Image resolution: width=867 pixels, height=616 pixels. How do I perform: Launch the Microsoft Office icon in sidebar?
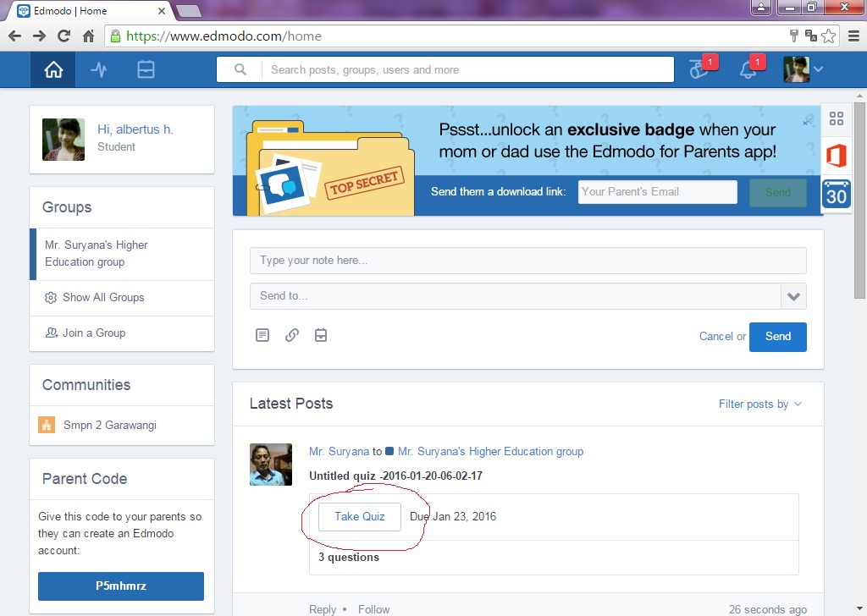click(x=836, y=155)
